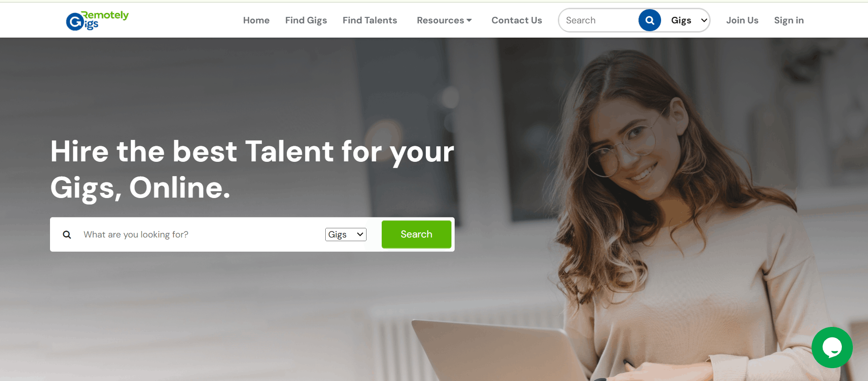Screen dimensions: 868x381
Task: Open the Gigs select in hero search bar
Action: (346, 234)
